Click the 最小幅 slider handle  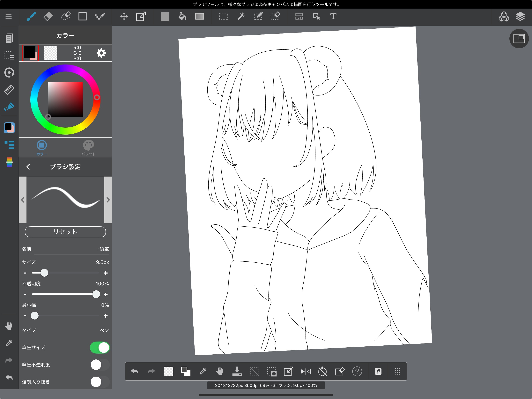pyautogui.click(x=35, y=315)
